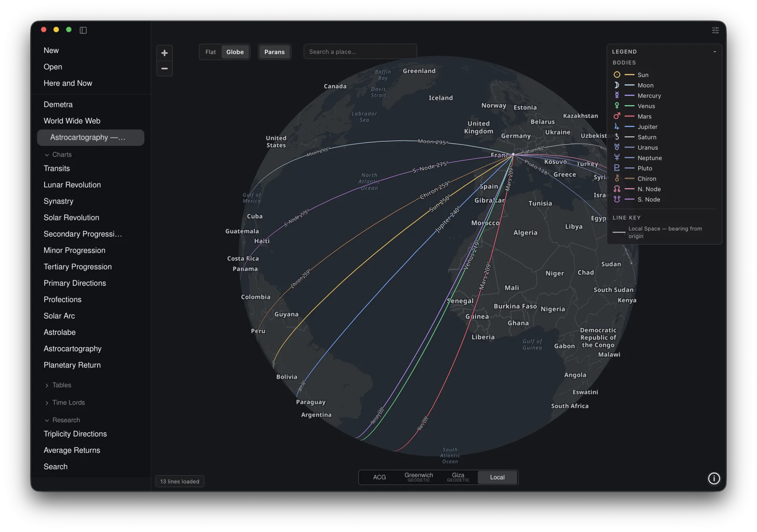Click in the Search a place field
Image resolution: width=757 pixels, height=532 pixels.
click(x=360, y=52)
